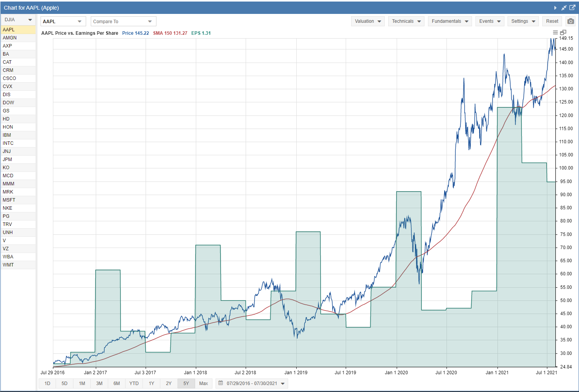Open the Valuation menu
Viewport: 579px width, 392px height.
(368, 21)
